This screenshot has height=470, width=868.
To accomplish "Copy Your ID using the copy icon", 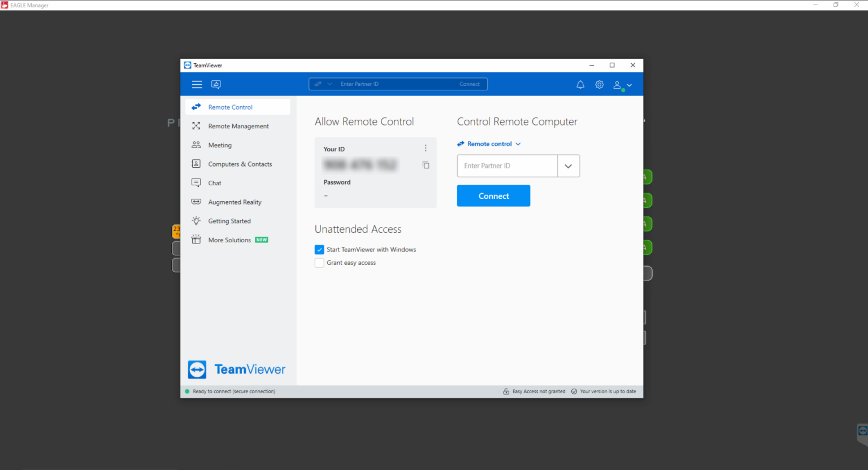I will 426,165.
